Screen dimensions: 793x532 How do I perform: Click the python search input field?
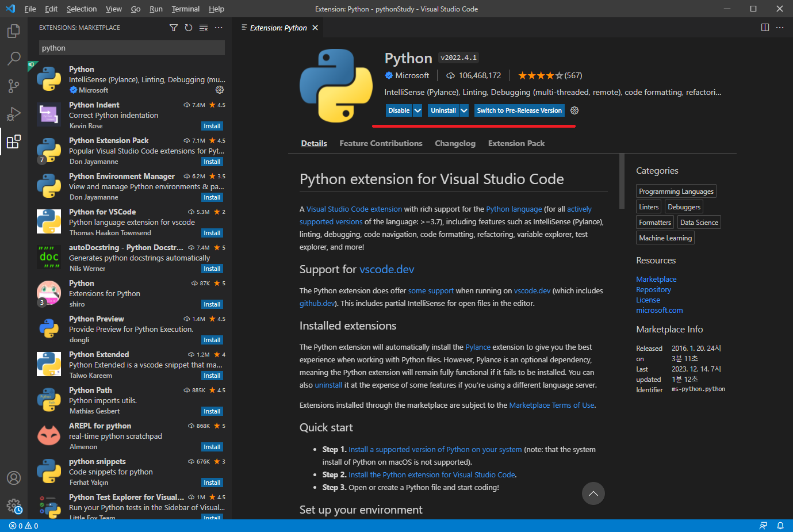click(132, 48)
